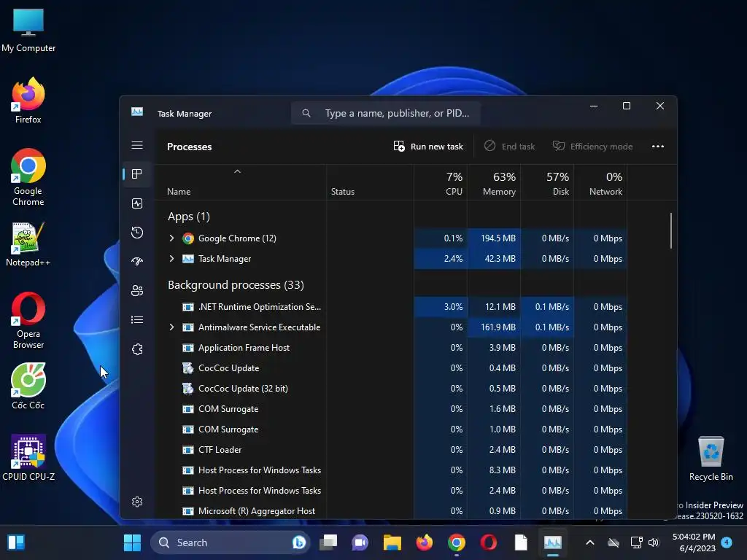This screenshot has width=747, height=560.
Task: Select the Opera Browser desktop icon
Action: [x=28, y=320]
